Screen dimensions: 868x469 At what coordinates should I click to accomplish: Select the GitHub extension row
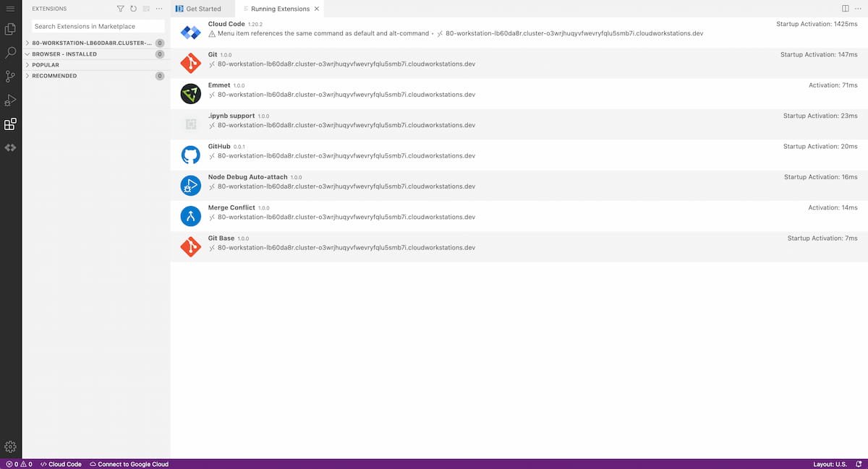pos(519,155)
